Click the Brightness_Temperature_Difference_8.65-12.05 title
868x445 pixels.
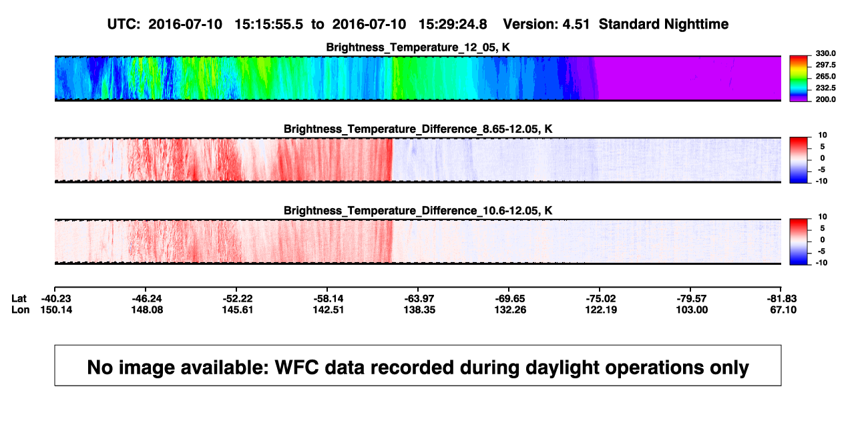pos(418,129)
